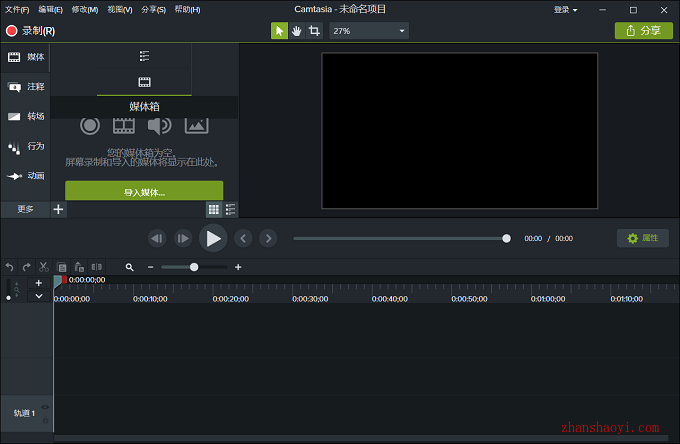Click the timeline magnifier zoom-fit icon
Image resolution: width=680 pixels, height=444 pixels.
[129, 267]
